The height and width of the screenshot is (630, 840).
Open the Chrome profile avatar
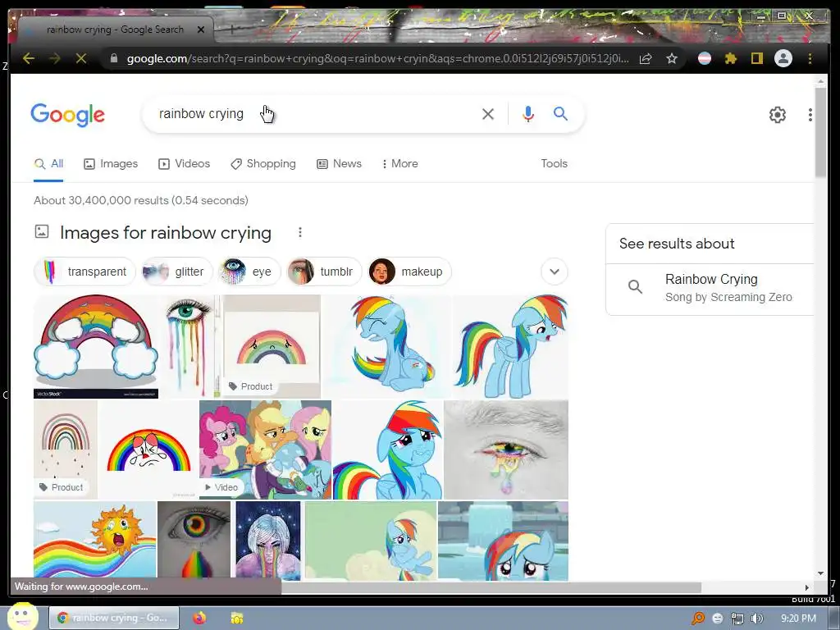pos(783,58)
